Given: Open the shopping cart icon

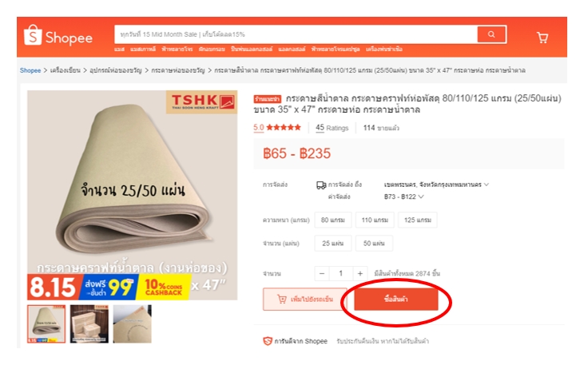Looking at the screenshot, I should tap(542, 37).
